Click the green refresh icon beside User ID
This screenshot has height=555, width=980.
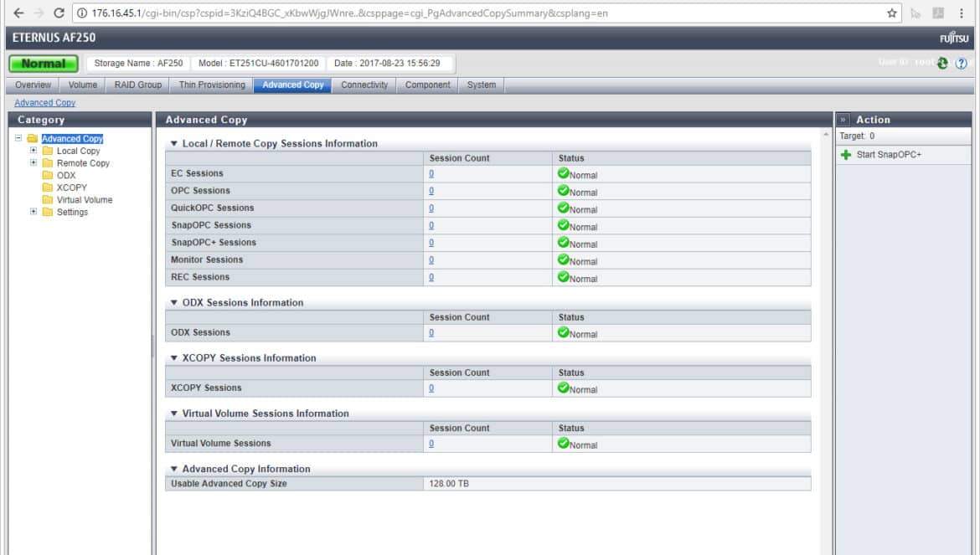(x=942, y=63)
